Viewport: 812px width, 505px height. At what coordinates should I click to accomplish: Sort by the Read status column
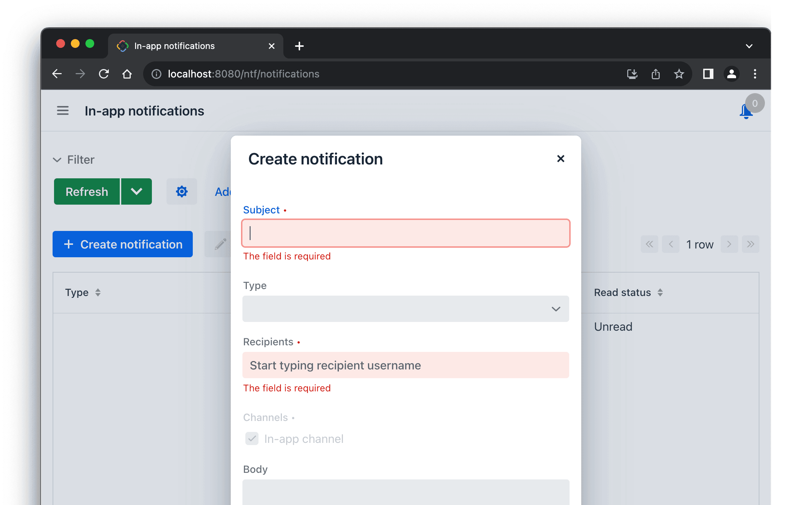pos(660,293)
